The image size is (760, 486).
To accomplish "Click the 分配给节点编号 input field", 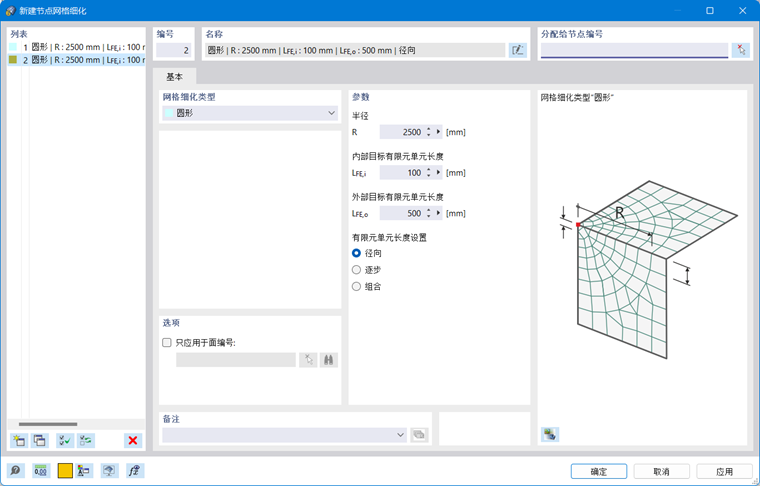I will click(x=634, y=50).
